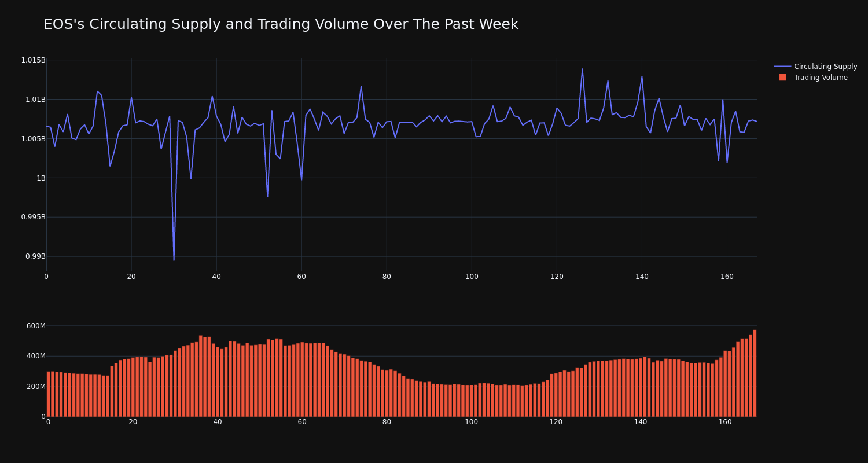Click the supply peak near hour 74

tap(361, 87)
